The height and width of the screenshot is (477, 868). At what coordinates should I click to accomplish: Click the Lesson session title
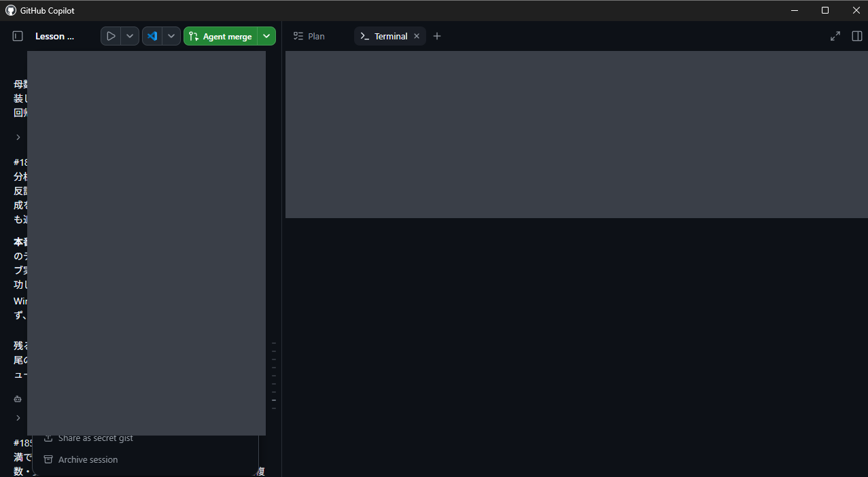pos(55,36)
